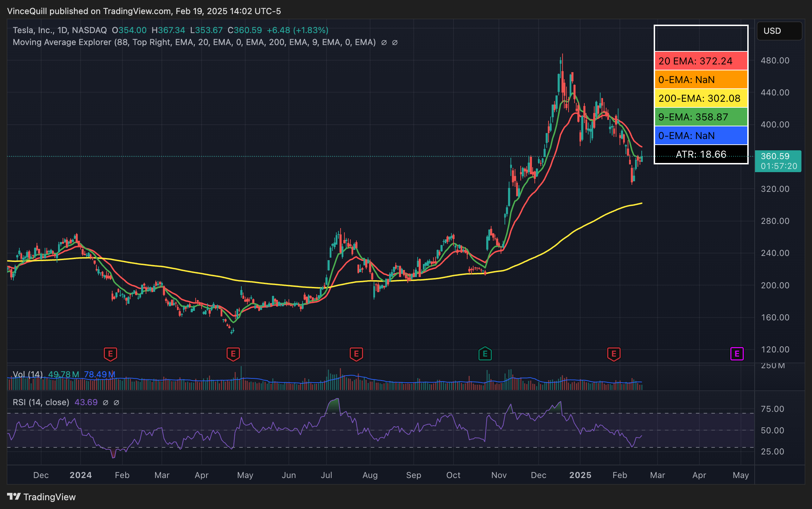Select the yellow 200-EMA: 302.08 legend row

click(701, 98)
